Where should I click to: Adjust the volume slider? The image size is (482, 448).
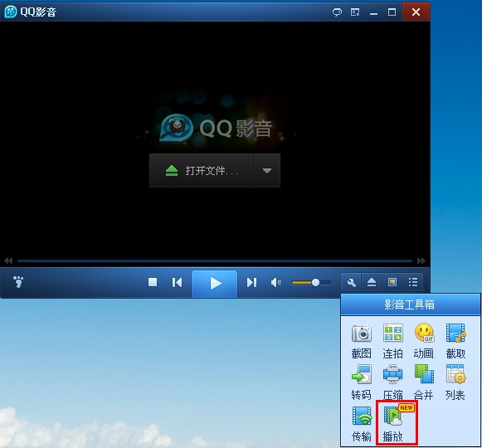(x=312, y=282)
